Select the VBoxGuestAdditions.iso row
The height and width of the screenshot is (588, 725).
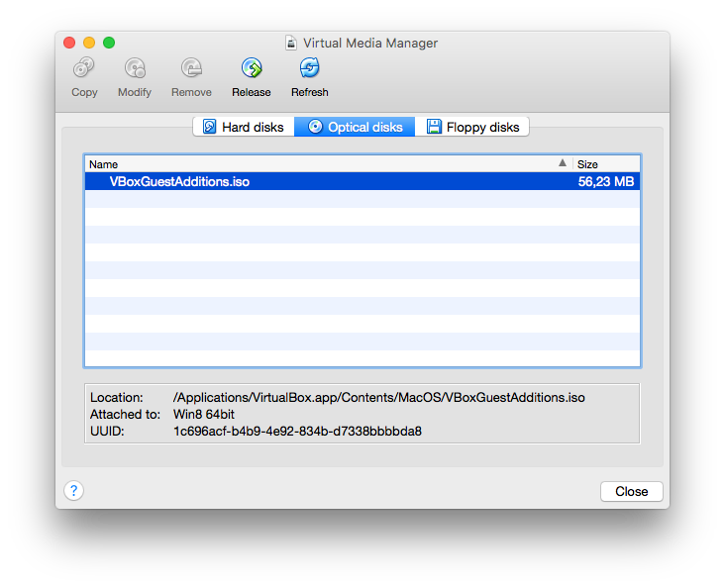(x=362, y=181)
